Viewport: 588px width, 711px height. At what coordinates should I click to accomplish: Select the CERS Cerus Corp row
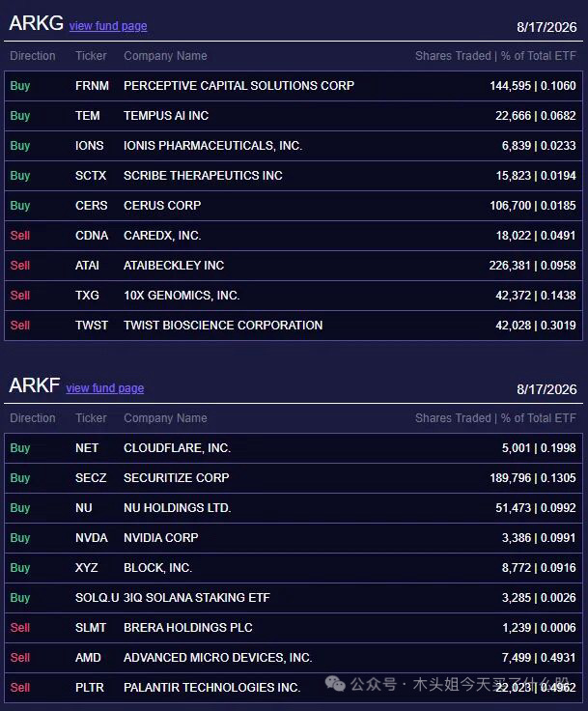tap(294, 206)
